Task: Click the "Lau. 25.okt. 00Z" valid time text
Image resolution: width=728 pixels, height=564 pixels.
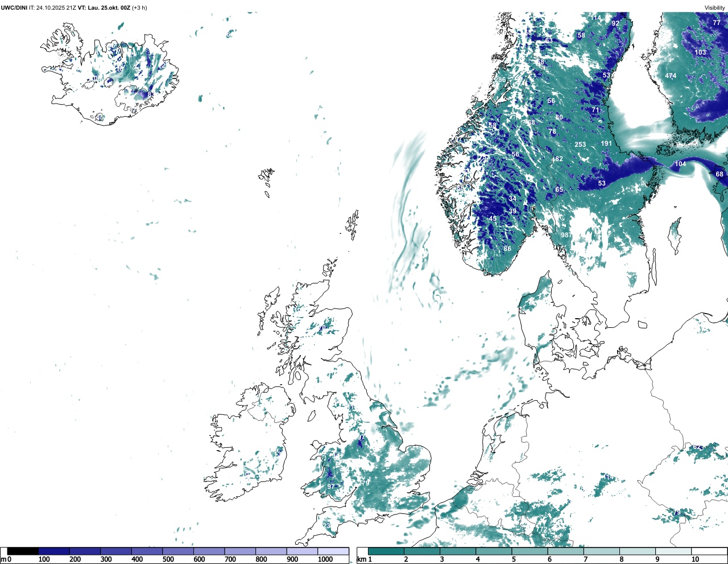Action: click(x=109, y=7)
